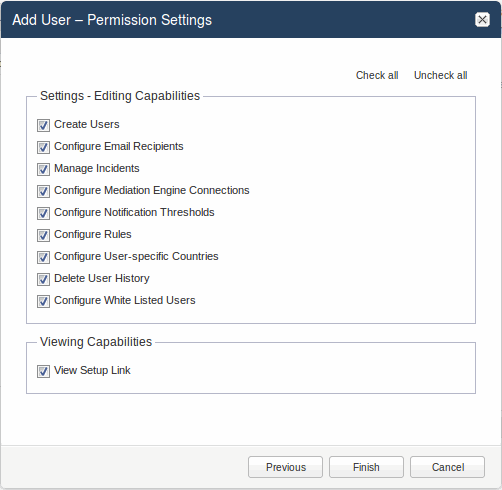The width and height of the screenshot is (502, 490).
Task: Disable the Manage Incidents permission checkbox
Action: pyautogui.click(x=43, y=169)
